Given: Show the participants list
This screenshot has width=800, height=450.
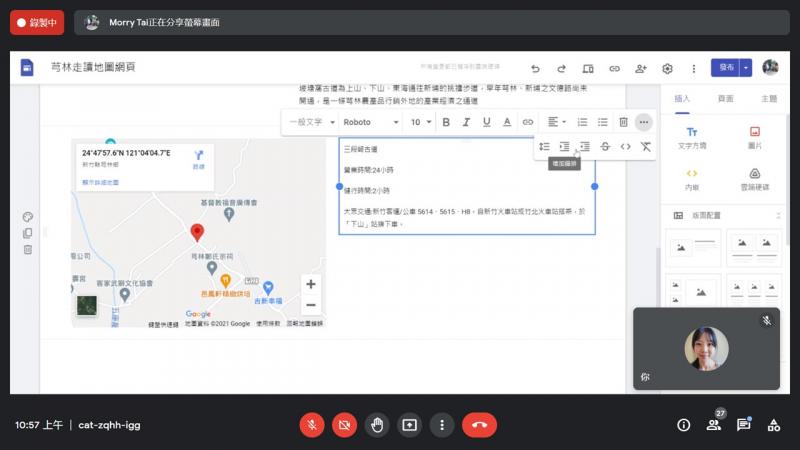Looking at the screenshot, I should 713,424.
